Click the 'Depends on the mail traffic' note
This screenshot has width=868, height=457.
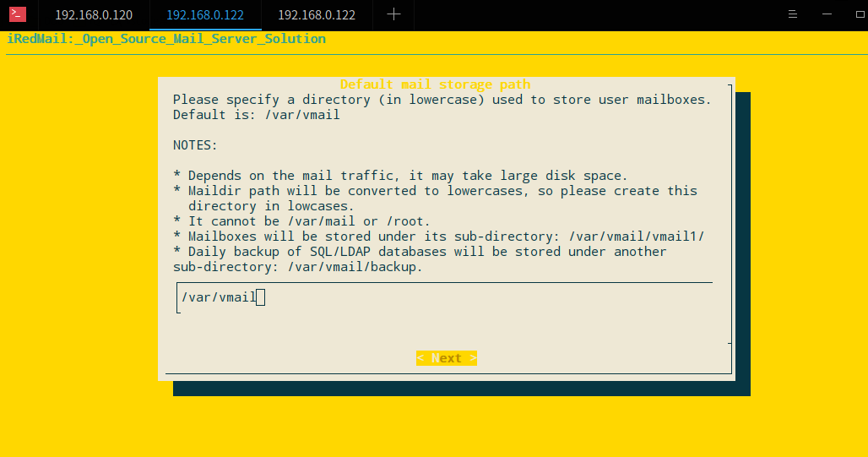pos(400,176)
